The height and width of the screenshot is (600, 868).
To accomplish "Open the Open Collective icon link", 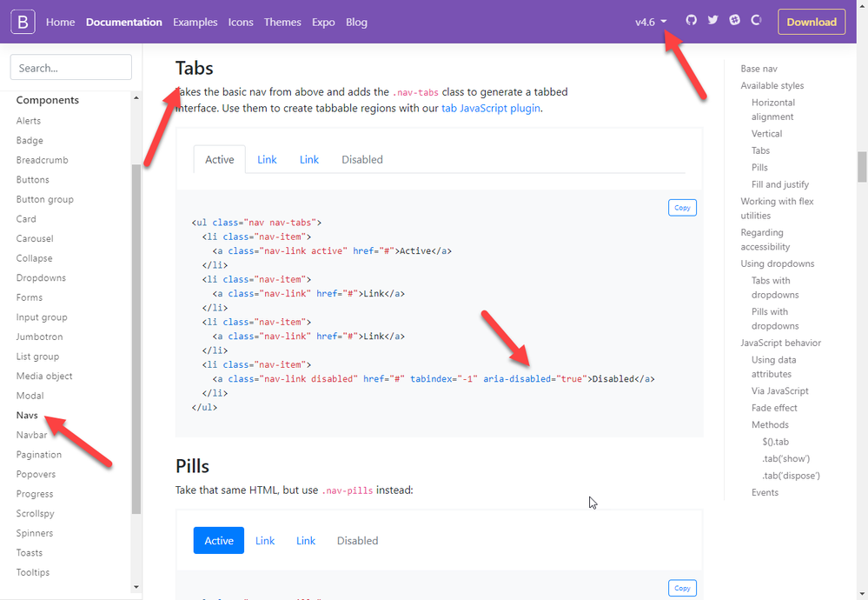I will [x=756, y=21].
